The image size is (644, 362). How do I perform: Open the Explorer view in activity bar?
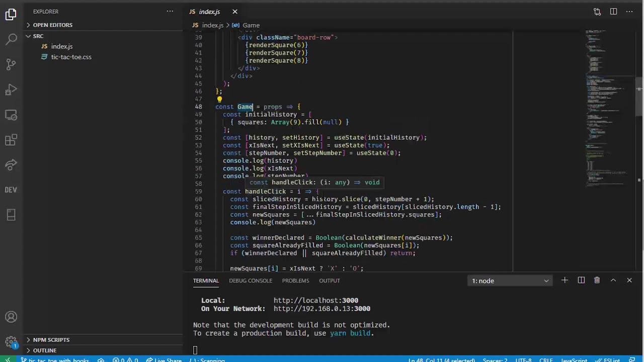click(11, 15)
